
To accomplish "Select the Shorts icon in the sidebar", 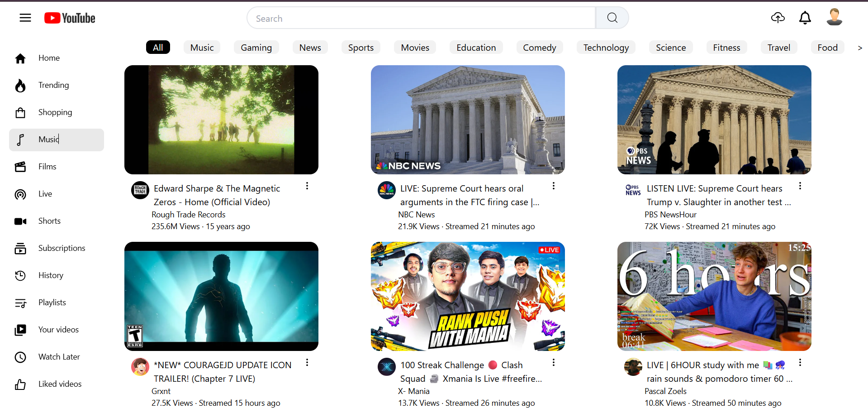I will pos(20,221).
